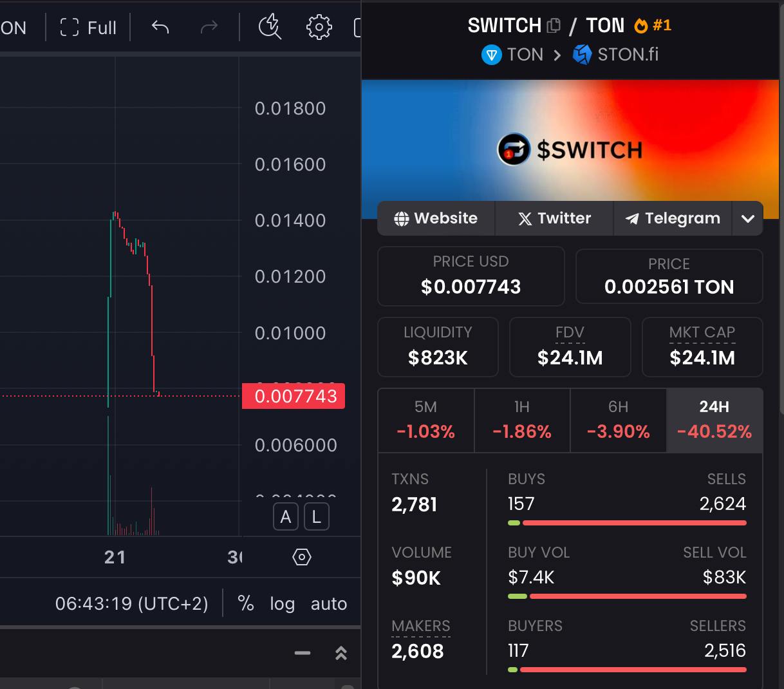Click the MAKERS value 2,608
Screen dimensions: 784x689
(x=418, y=651)
